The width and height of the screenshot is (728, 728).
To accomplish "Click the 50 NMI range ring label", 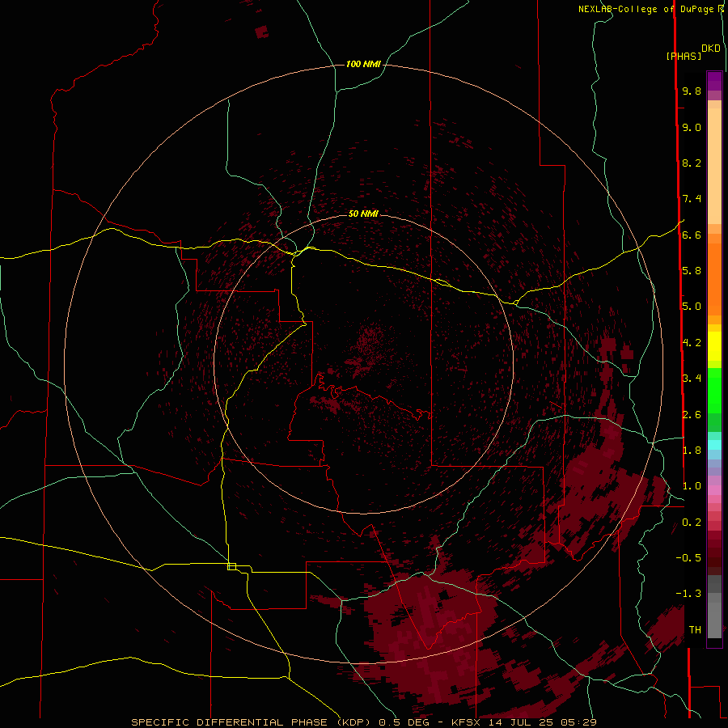I will pyautogui.click(x=363, y=214).
